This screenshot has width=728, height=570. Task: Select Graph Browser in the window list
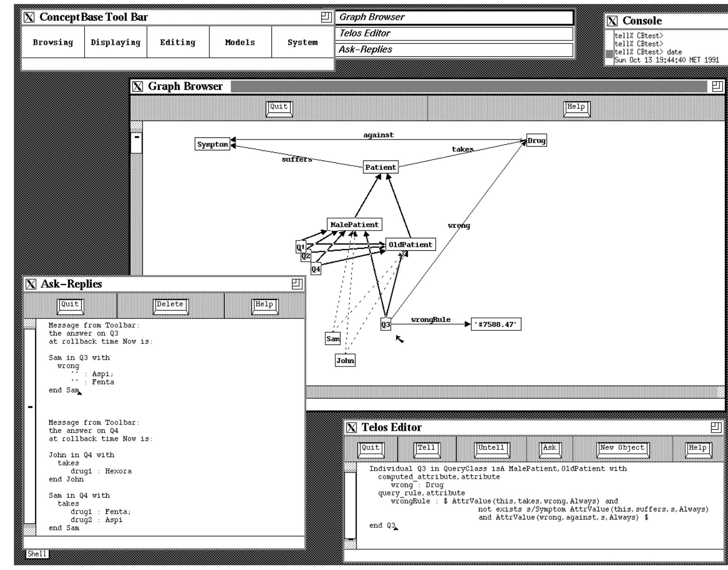tap(454, 17)
